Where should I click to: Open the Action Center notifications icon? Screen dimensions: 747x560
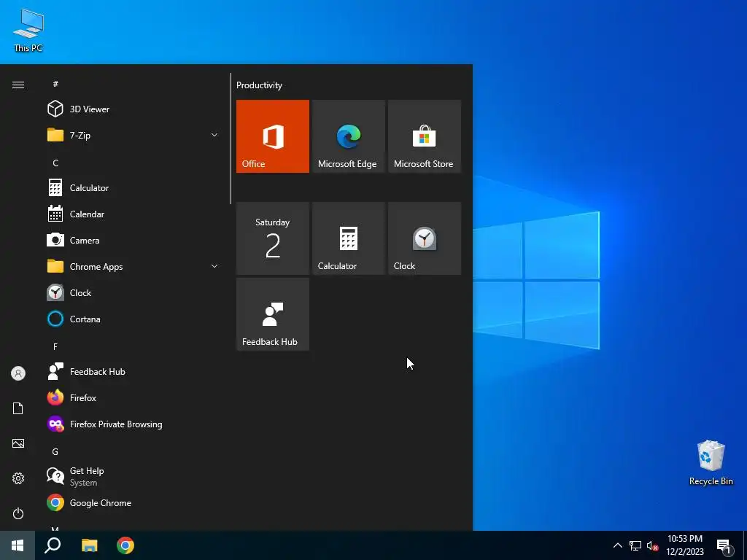pos(724,546)
